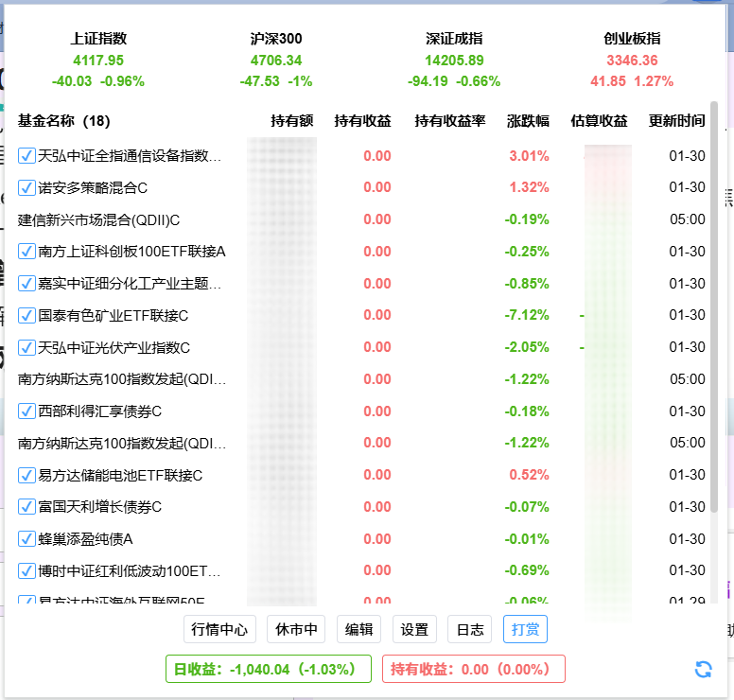Click the refresh icon at bottom right
The image size is (734, 700).
click(703, 669)
